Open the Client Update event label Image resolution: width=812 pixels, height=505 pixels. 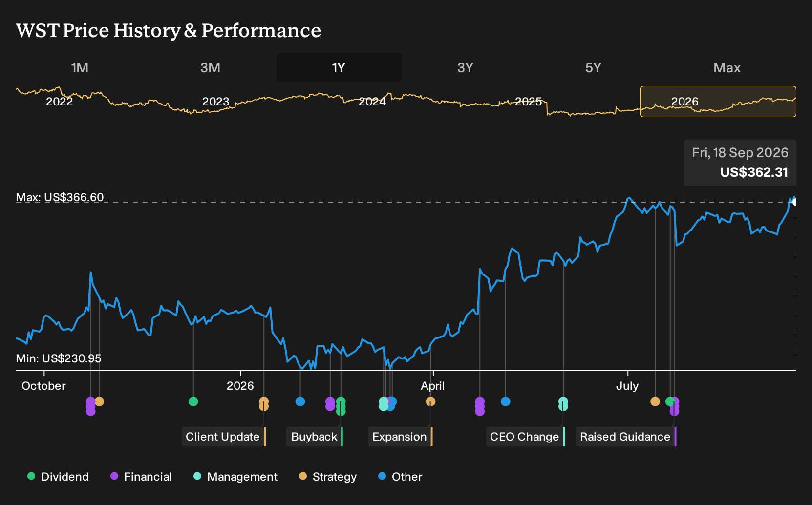tap(224, 437)
